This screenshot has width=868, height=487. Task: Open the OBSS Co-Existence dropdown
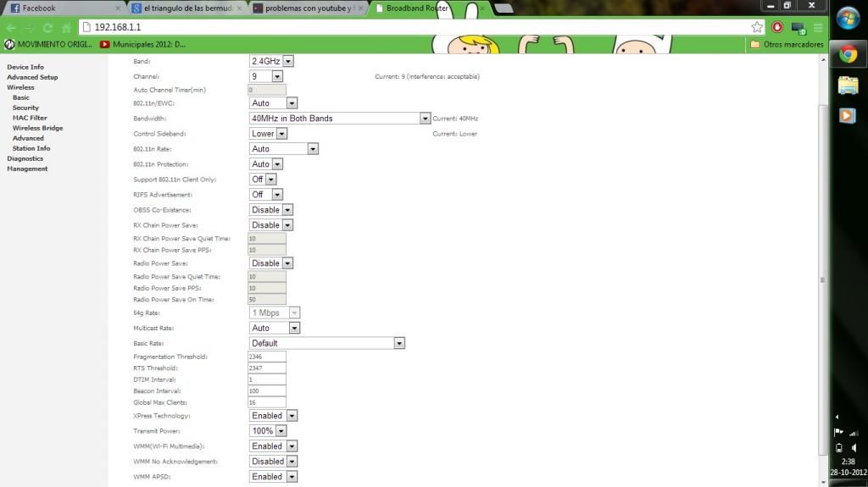(x=270, y=210)
